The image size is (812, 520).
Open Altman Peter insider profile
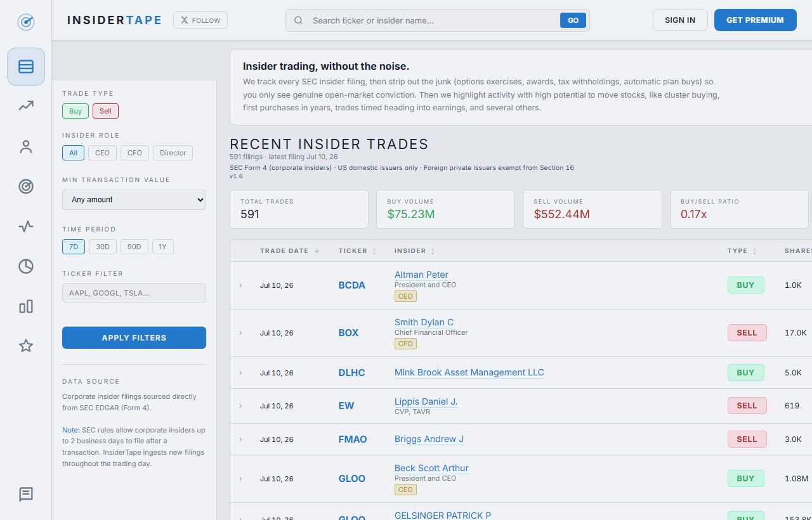[x=421, y=275]
